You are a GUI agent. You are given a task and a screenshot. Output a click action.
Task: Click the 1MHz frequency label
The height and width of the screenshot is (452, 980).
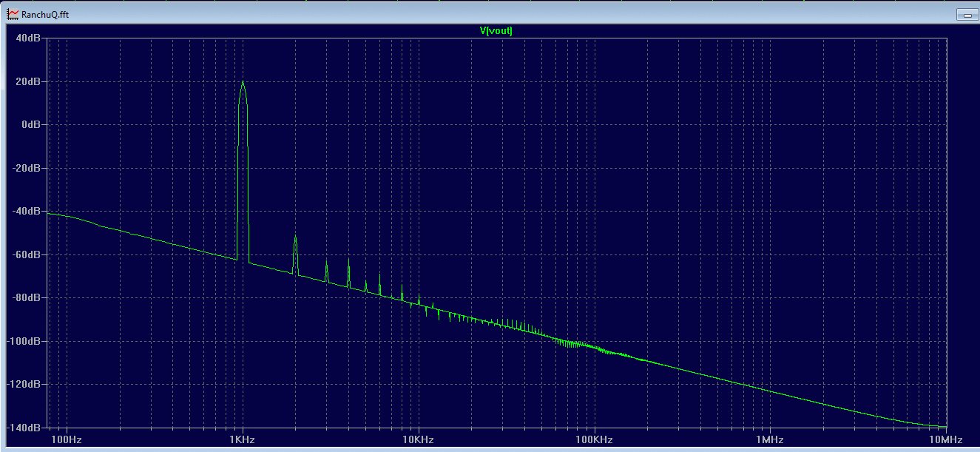769,440
